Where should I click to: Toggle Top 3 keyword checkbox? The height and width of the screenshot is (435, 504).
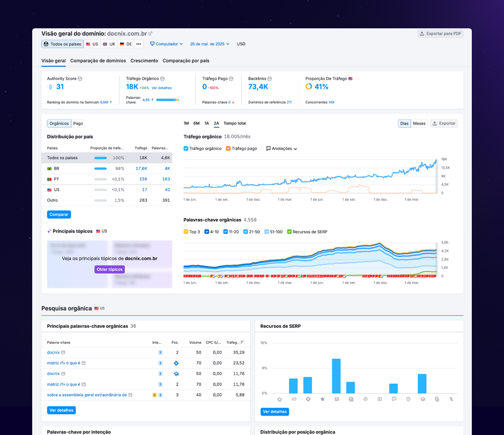pos(186,232)
